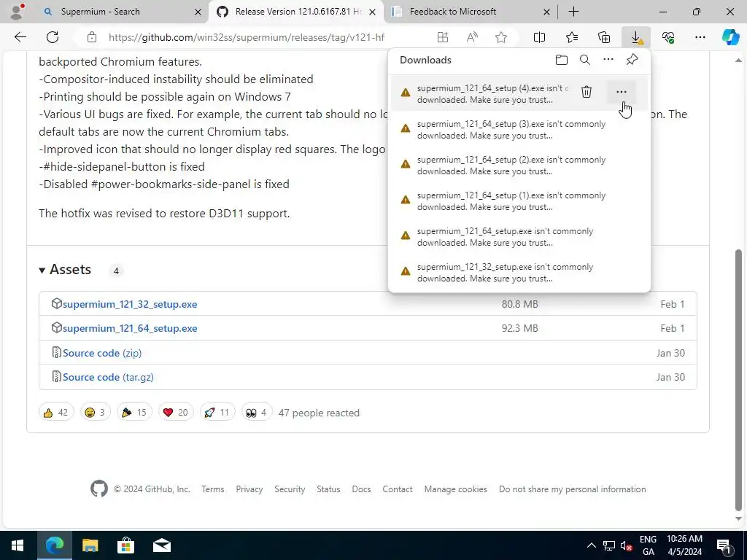Show hidden system tray icons

click(x=591, y=545)
